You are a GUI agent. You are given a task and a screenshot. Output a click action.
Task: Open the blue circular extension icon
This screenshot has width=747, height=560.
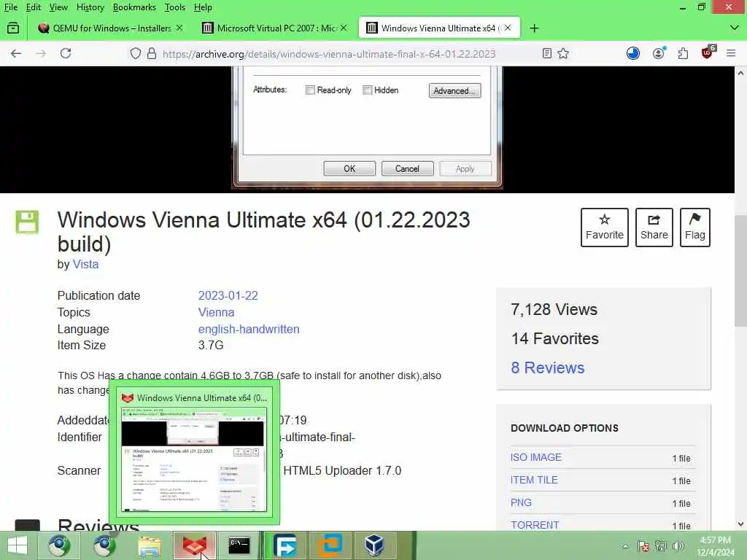(x=633, y=53)
